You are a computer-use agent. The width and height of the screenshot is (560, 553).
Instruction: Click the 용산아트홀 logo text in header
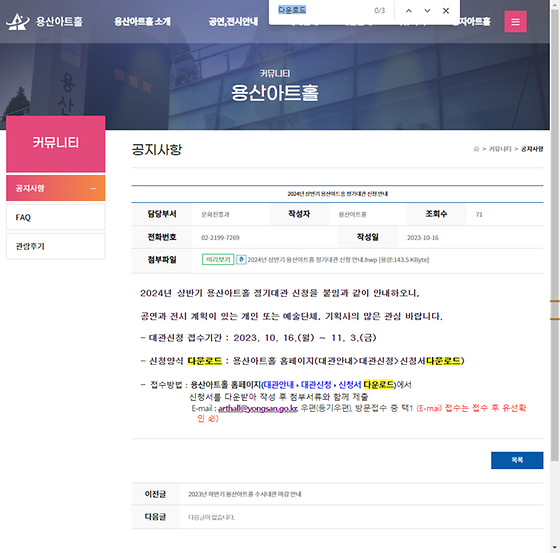click(59, 22)
